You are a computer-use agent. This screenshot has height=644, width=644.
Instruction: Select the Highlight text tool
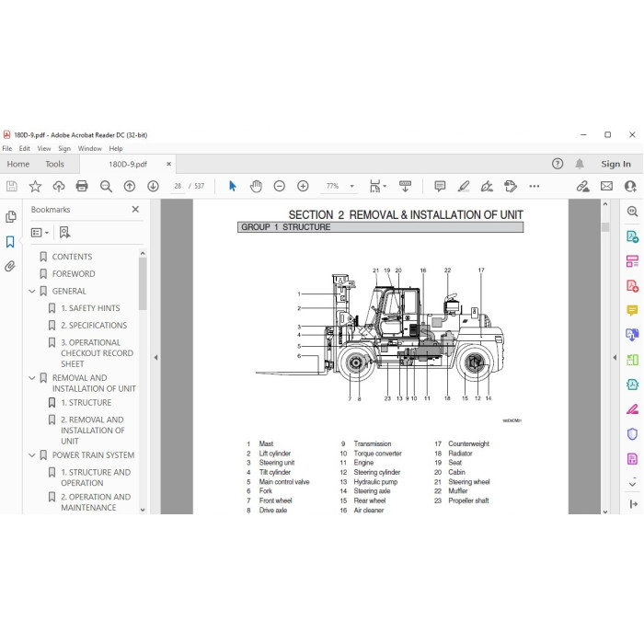[x=464, y=187]
